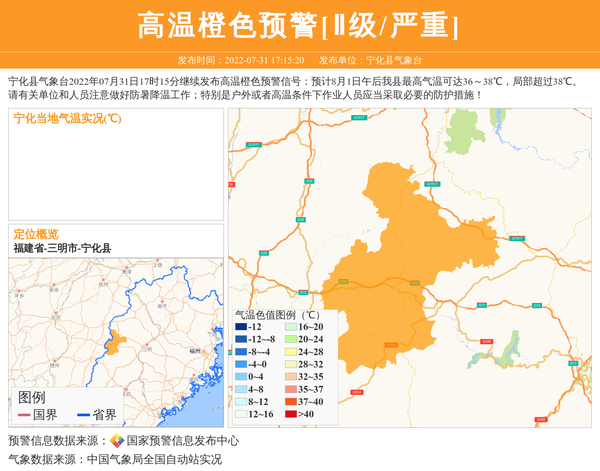Click the small orange county in overview map
The image size is (600, 471).
click(x=113, y=343)
